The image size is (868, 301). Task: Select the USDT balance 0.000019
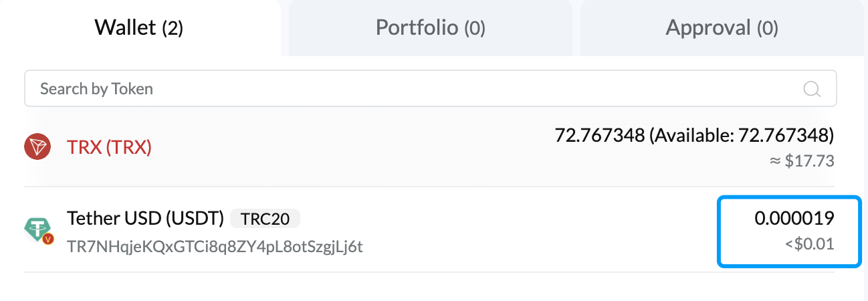(x=794, y=218)
